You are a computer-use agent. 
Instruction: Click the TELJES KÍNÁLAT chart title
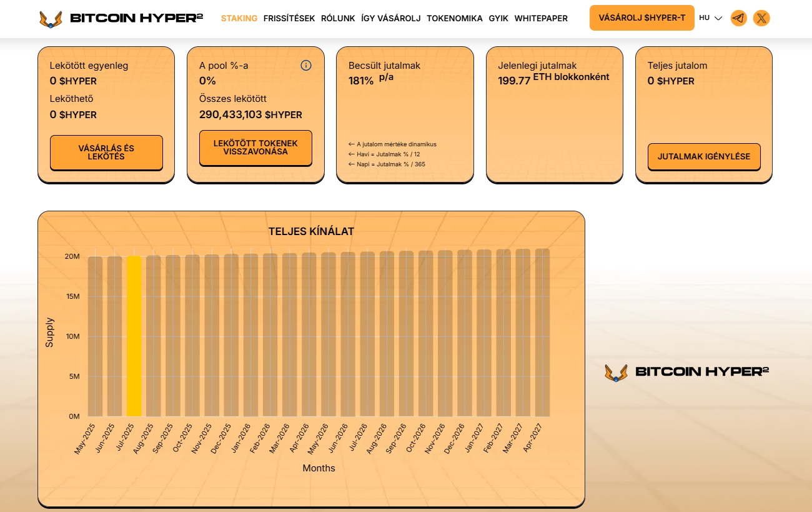click(x=311, y=231)
